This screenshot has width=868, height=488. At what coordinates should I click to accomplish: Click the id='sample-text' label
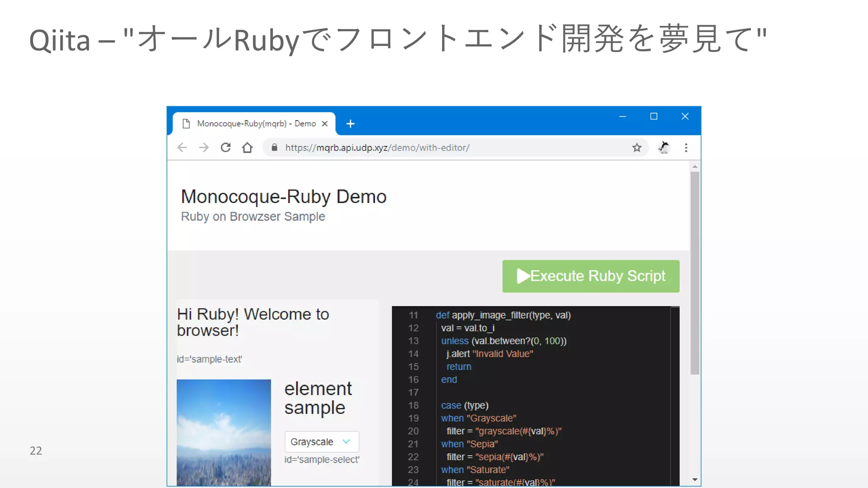(209, 359)
